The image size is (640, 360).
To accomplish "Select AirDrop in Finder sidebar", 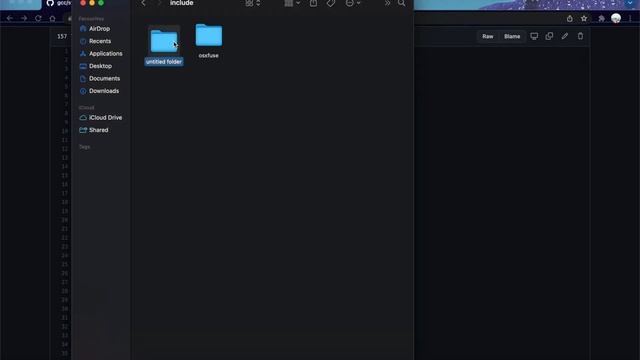I will pos(101,29).
